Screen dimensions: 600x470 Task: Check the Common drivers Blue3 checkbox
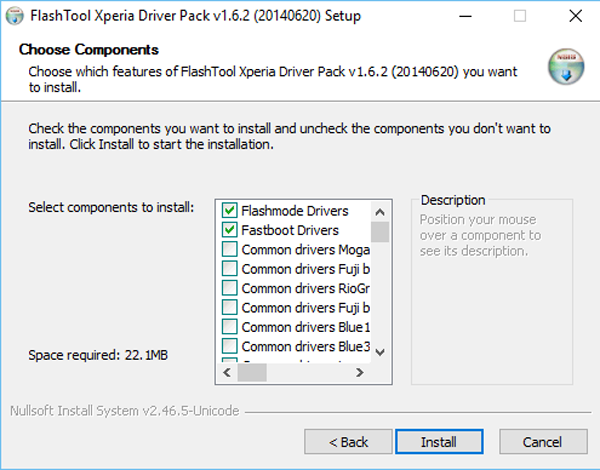(x=230, y=346)
